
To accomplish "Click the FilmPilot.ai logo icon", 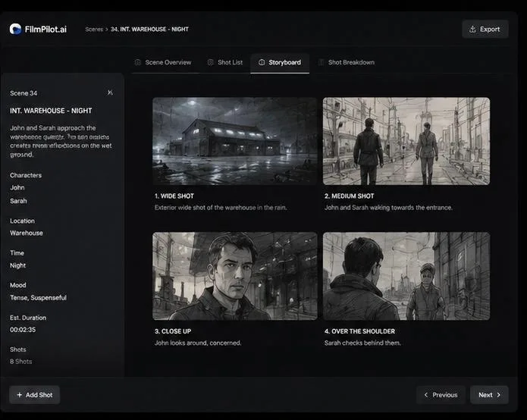I will pos(15,30).
